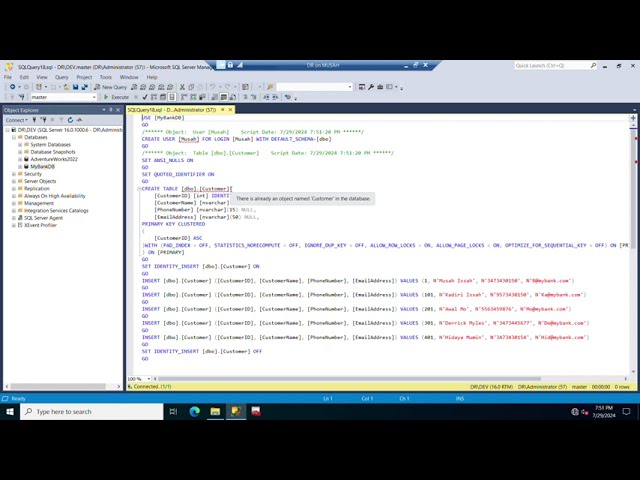
Task: Switch output to Results to Text
Action: click(x=214, y=97)
